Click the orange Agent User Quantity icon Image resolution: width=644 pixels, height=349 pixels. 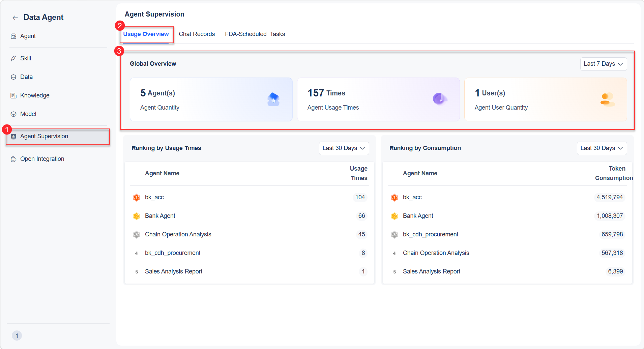click(x=607, y=99)
